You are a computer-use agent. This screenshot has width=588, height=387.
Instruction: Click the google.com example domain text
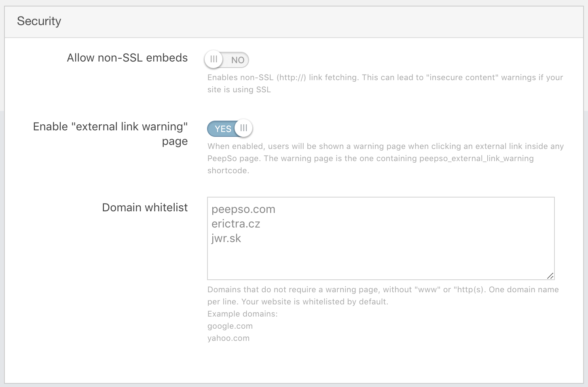230,326
